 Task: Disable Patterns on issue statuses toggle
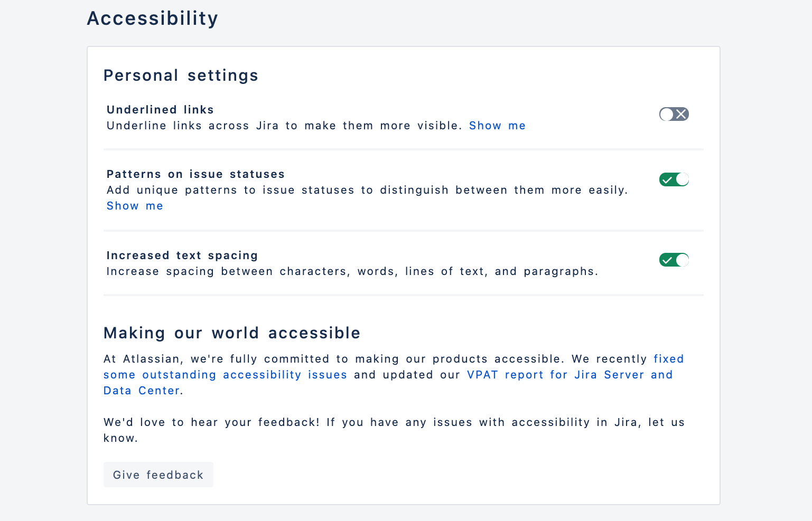[x=674, y=179]
